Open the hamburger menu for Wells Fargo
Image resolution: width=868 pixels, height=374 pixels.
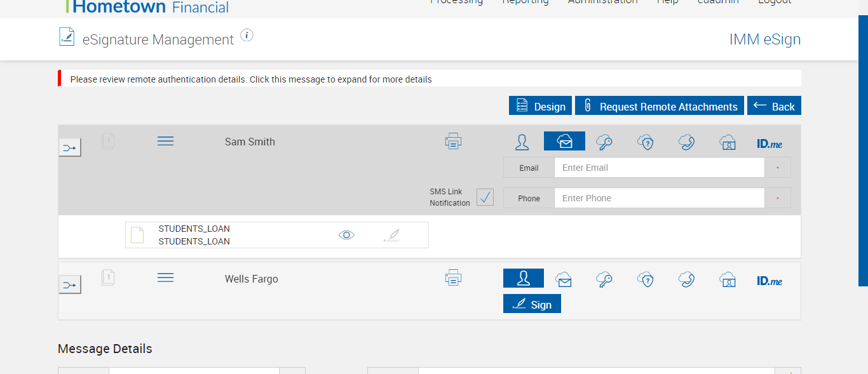(165, 277)
